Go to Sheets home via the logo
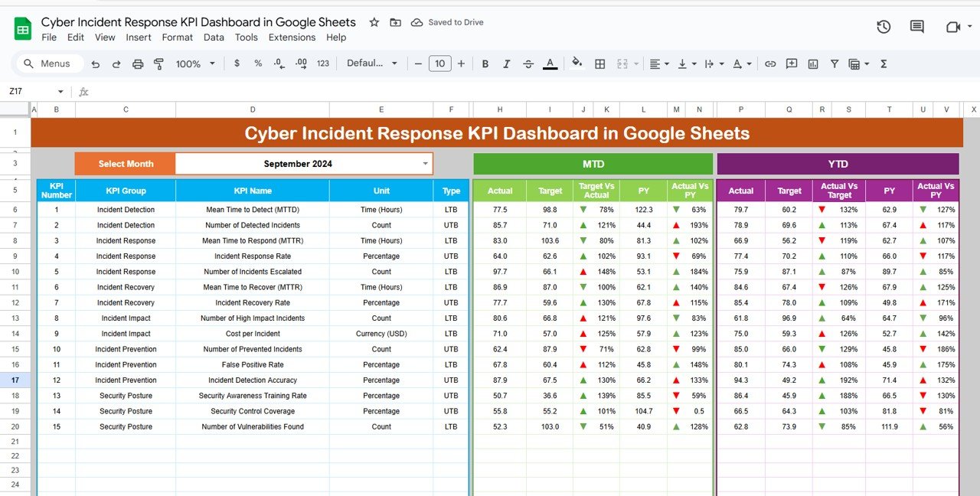980x496 pixels. coord(22,28)
